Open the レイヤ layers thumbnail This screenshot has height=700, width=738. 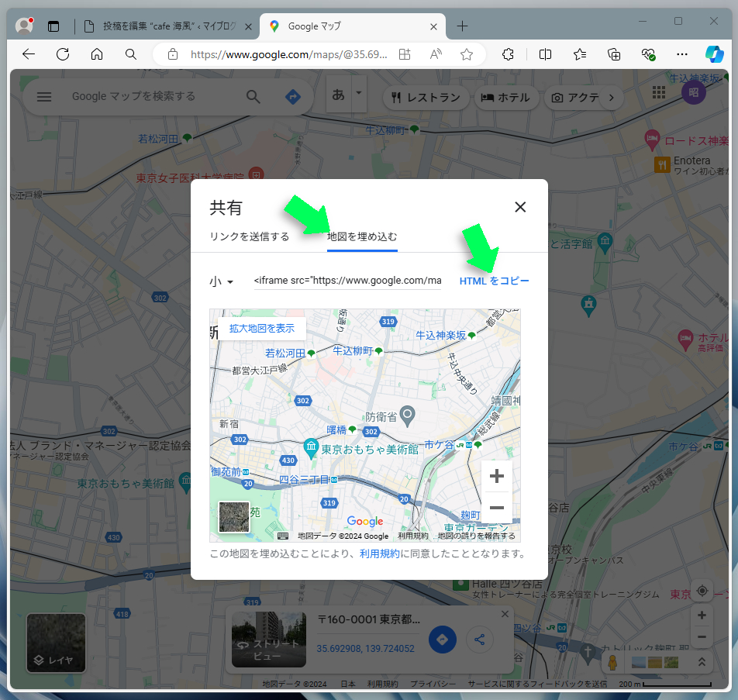pyautogui.click(x=56, y=643)
